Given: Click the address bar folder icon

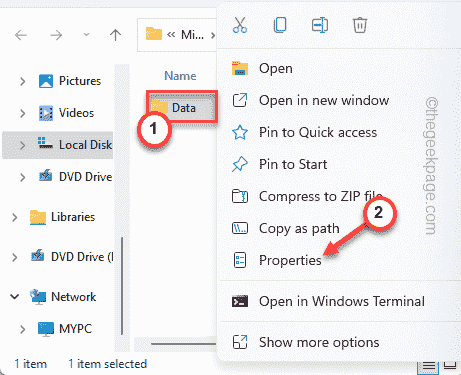Looking at the screenshot, I should tap(154, 34).
